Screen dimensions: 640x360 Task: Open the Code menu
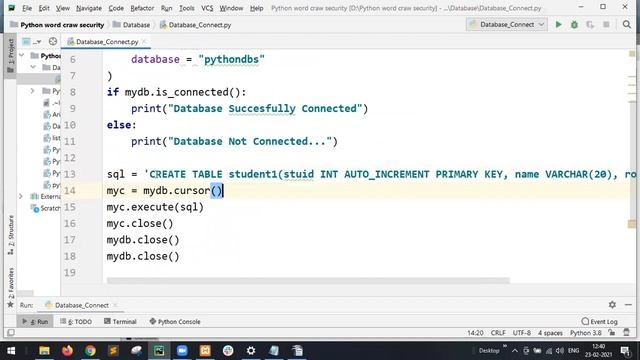click(116, 8)
